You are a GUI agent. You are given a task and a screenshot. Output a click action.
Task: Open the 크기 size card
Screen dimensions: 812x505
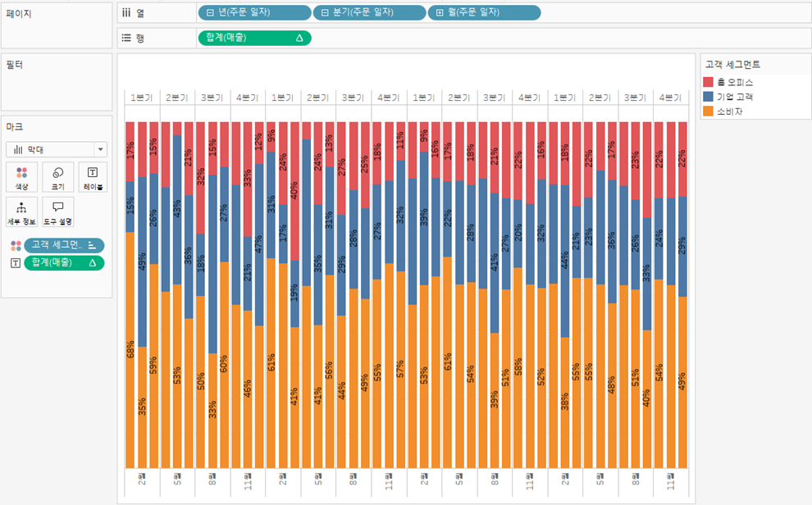(57, 177)
